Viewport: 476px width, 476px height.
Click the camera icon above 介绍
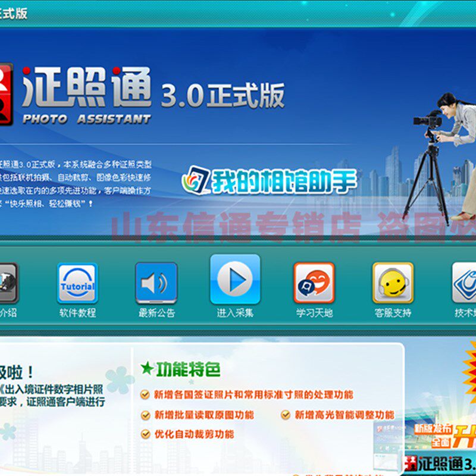pyautogui.click(x=8, y=283)
